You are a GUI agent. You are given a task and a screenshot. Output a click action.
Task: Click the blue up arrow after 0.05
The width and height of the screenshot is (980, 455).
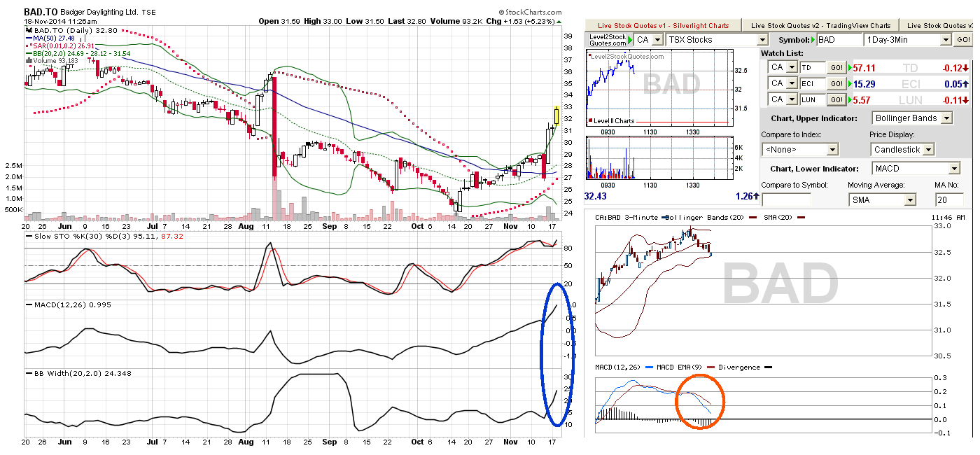point(965,84)
